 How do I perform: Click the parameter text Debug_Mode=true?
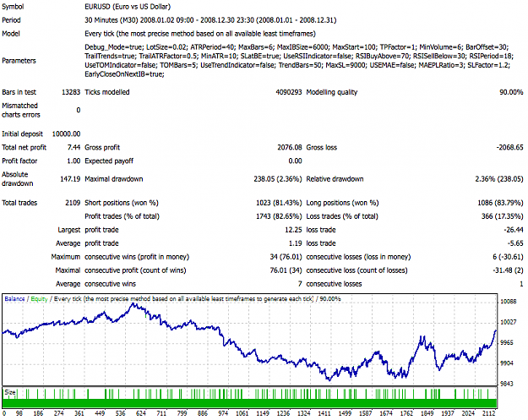pyautogui.click(x=113, y=47)
